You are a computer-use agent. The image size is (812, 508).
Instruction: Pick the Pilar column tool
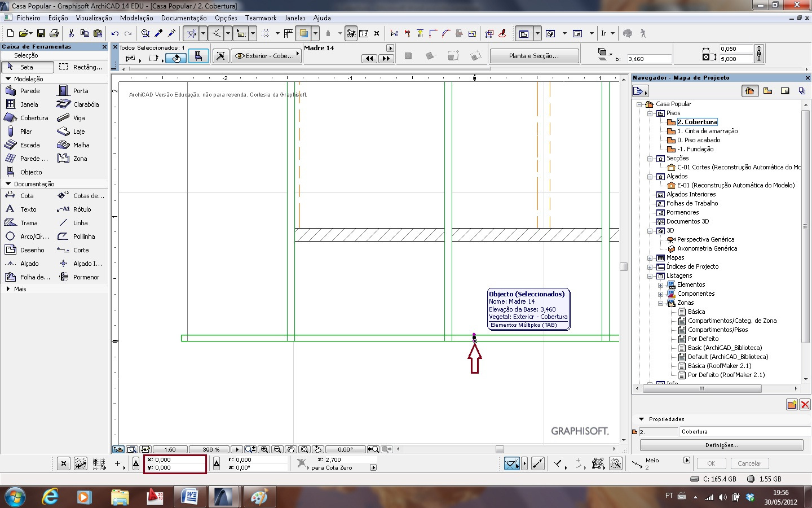[27, 132]
